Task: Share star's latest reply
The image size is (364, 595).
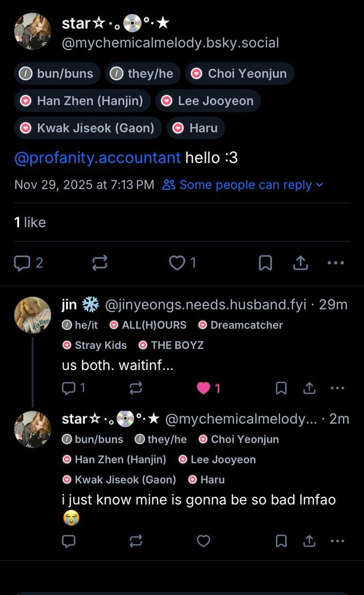Action: point(309,541)
